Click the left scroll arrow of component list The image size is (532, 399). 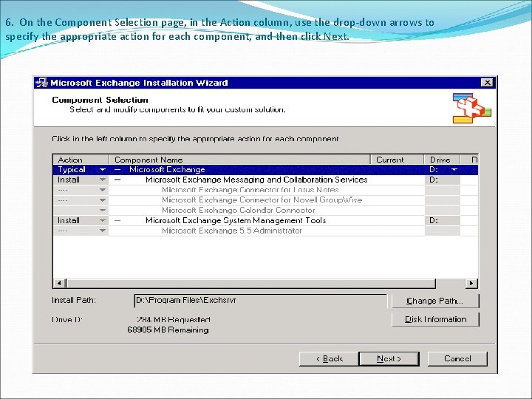click(59, 283)
